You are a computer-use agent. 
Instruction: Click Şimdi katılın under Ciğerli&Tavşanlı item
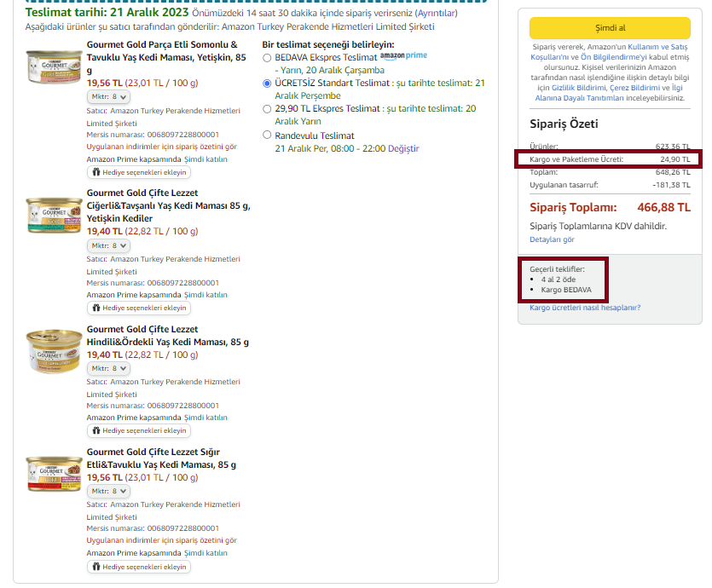pos(205,295)
